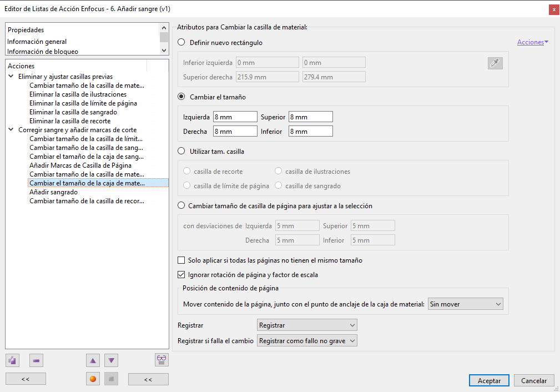The image size is (560, 392).
Task: Move action down with purple arrow
Action: [x=111, y=360]
